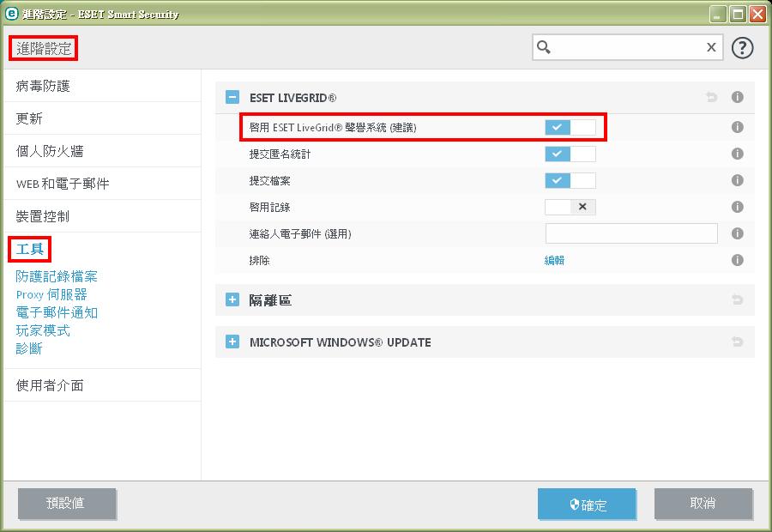Click the 進階設定 heading text
772x532 pixels.
pos(44,48)
